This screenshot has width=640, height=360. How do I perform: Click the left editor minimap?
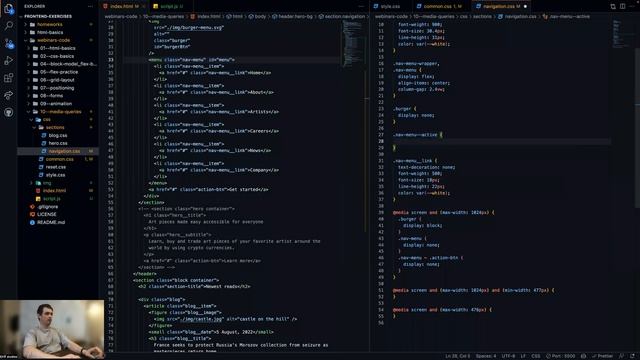click(353, 43)
